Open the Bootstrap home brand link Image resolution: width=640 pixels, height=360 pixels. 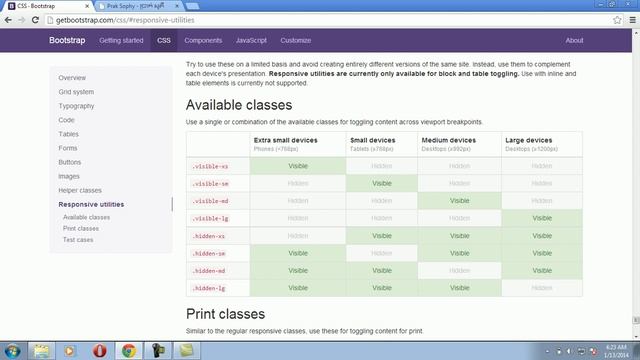pos(67,40)
